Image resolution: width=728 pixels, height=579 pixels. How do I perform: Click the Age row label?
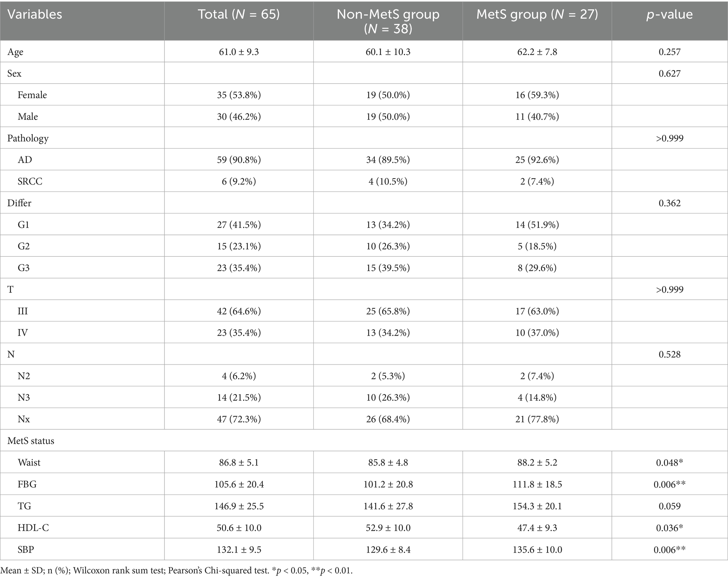[x=15, y=52]
